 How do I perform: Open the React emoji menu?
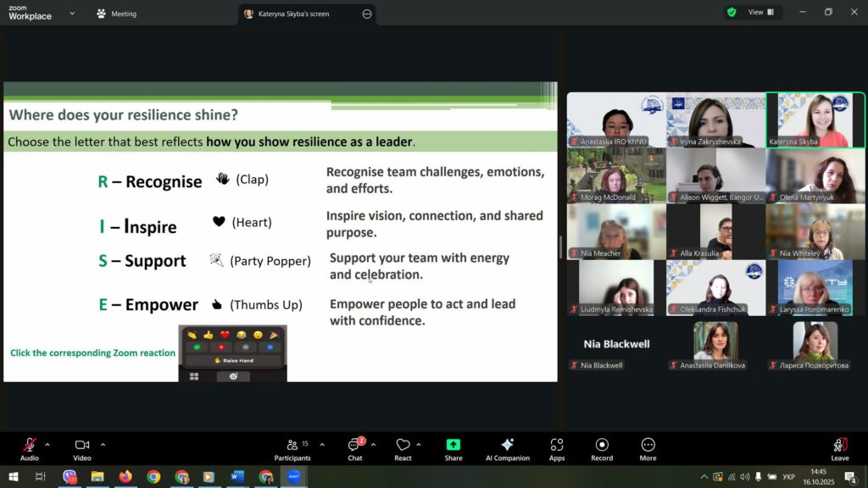tap(403, 449)
